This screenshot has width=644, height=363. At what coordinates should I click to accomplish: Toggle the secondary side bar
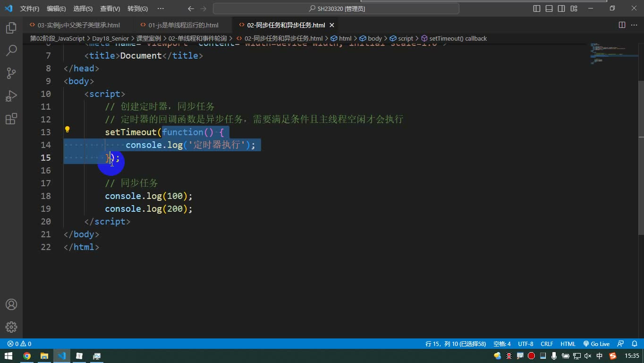click(x=561, y=9)
